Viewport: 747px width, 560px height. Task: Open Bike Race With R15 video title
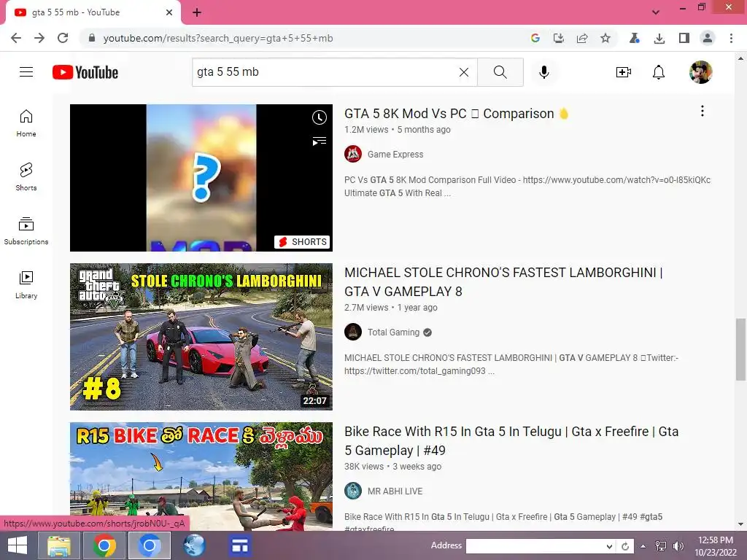511,441
